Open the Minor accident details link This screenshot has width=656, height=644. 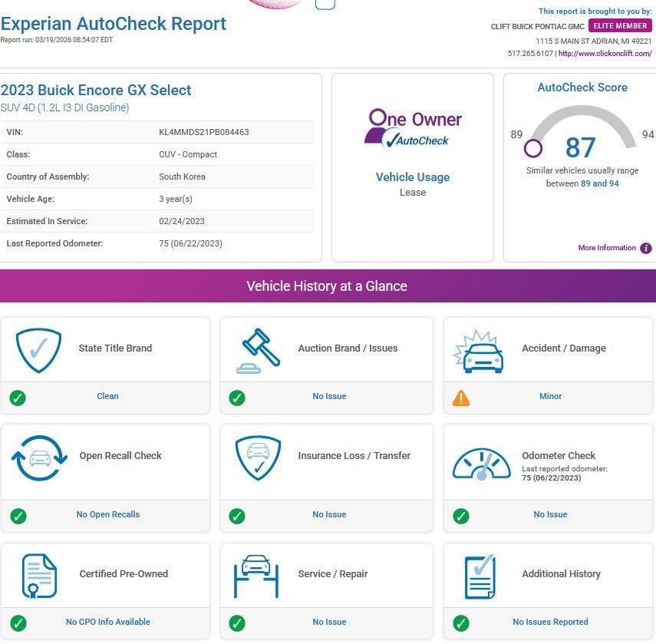pyautogui.click(x=550, y=397)
